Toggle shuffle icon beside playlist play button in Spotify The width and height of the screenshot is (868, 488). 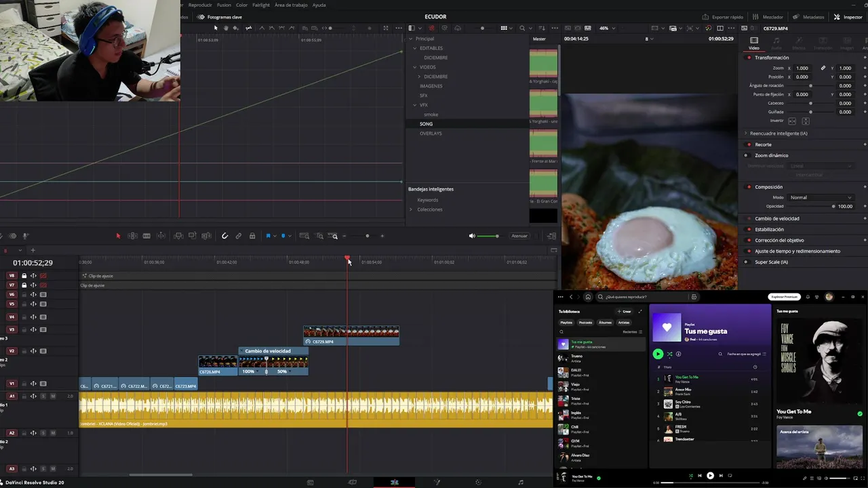click(x=669, y=354)
